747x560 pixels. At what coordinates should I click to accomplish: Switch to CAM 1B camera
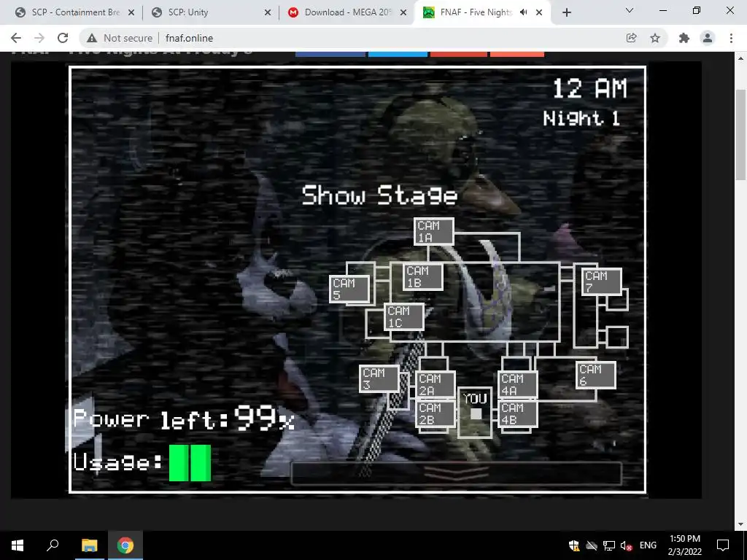tap(422, 276)
